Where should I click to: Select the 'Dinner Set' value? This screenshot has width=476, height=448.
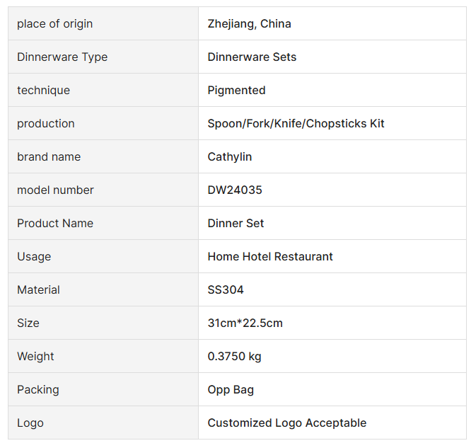point(236,224)
